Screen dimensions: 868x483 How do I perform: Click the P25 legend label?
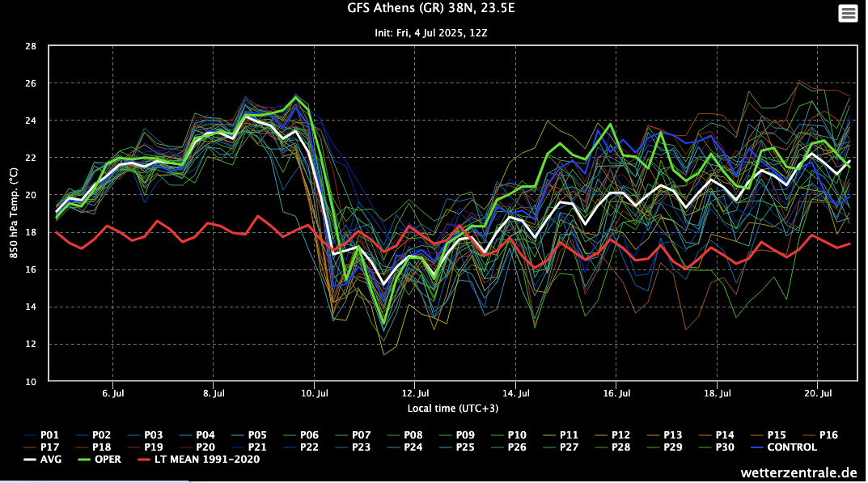click(x=464, y=447)
